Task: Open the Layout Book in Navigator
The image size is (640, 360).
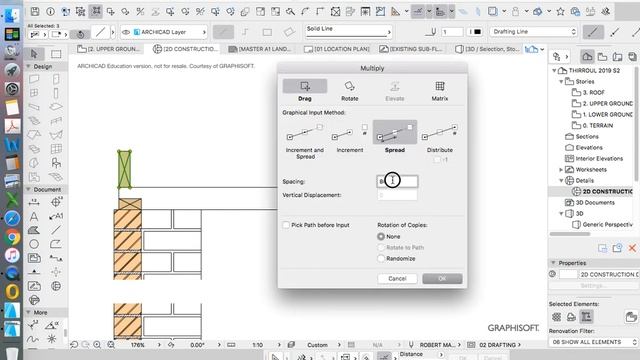Action: pos(617,57)
